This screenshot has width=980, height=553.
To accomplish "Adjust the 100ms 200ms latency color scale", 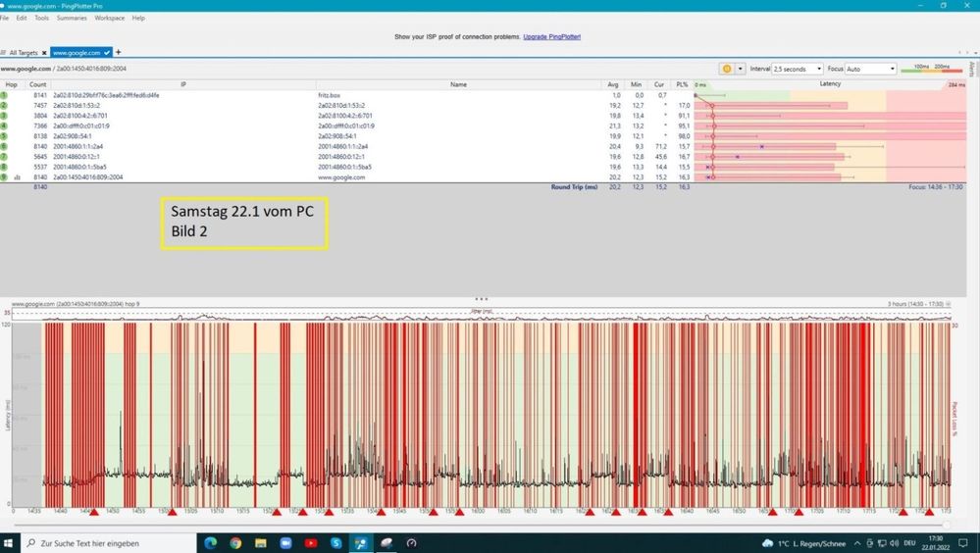I will point(931,69).
